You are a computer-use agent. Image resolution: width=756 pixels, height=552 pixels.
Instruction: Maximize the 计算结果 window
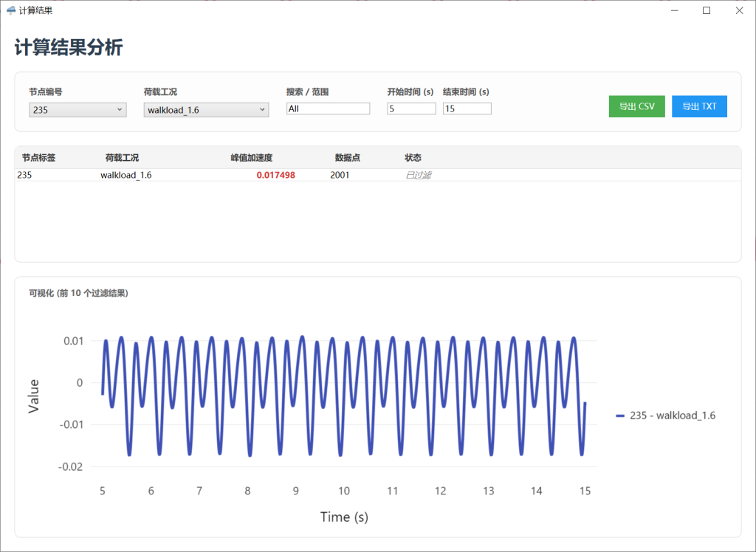707,10
